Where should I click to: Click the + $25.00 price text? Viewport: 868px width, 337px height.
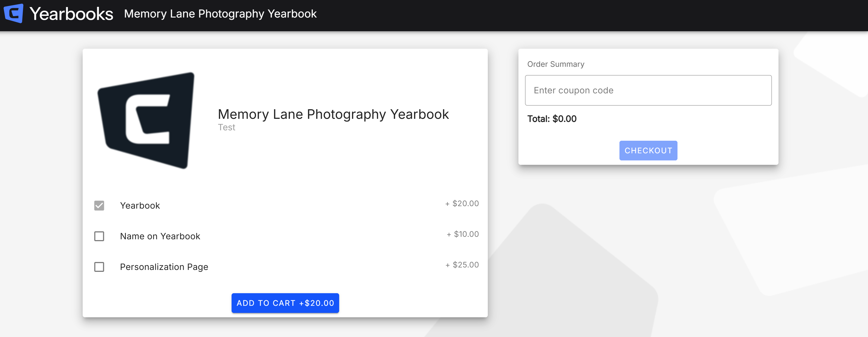tap(462, 265)
